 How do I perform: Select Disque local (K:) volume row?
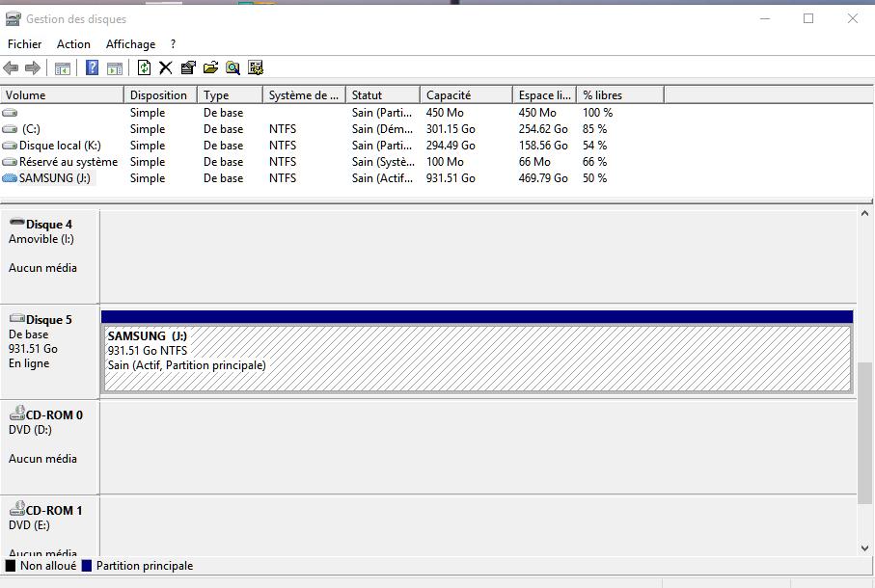click(x=59, y=146)
